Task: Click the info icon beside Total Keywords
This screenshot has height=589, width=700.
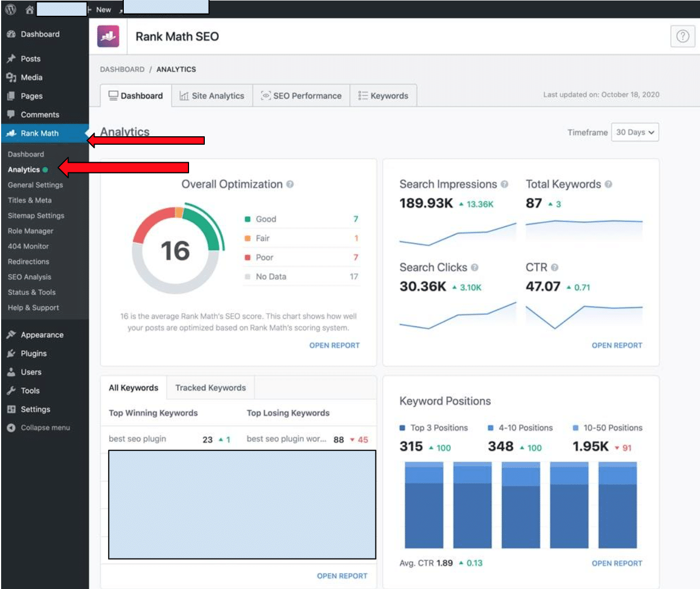Action: click(x=608, y=184)
